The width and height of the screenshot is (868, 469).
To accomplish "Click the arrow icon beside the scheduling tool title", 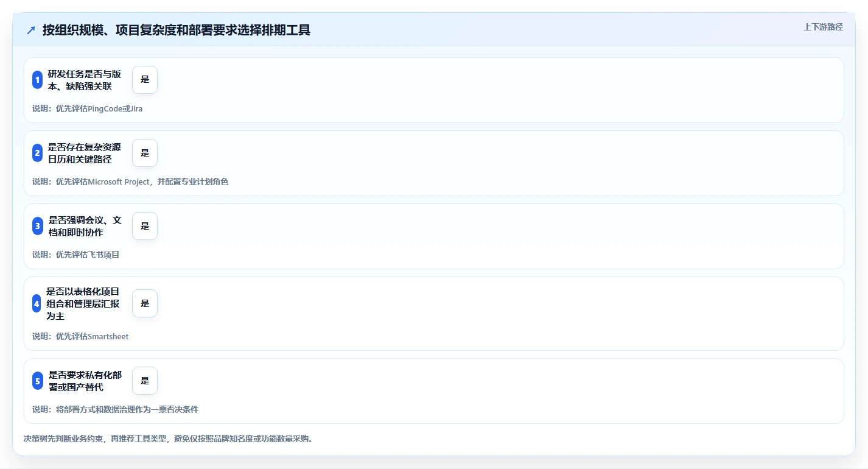I will 31,30.
